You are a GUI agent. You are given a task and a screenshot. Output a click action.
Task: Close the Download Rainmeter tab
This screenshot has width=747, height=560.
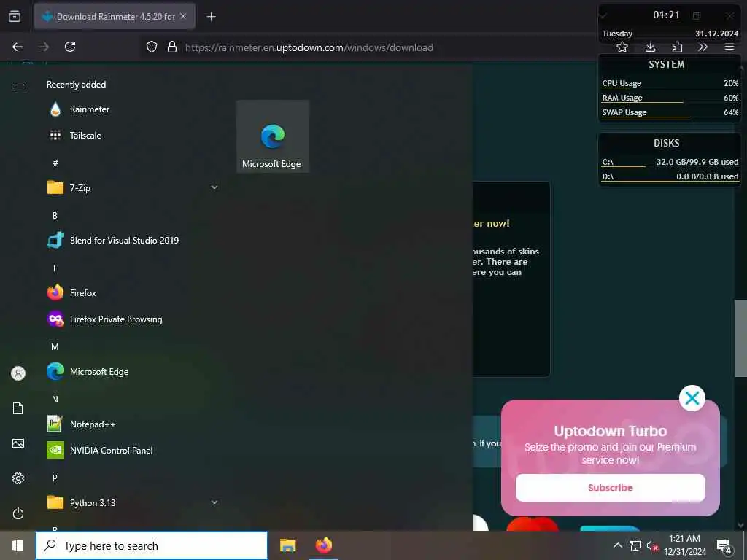pyautogui.click(x=183, y=16)
